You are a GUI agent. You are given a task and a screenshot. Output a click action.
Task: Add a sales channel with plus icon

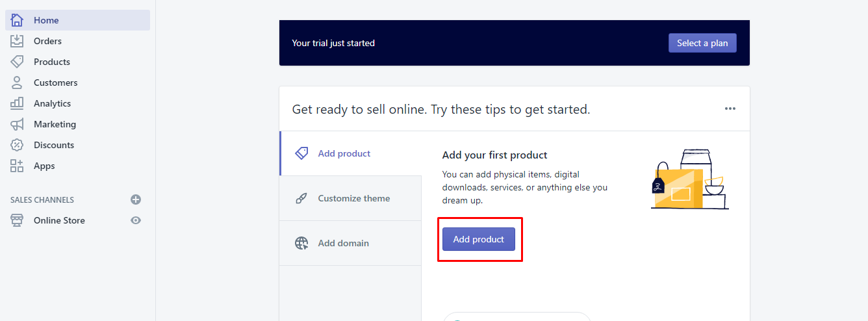136,199
